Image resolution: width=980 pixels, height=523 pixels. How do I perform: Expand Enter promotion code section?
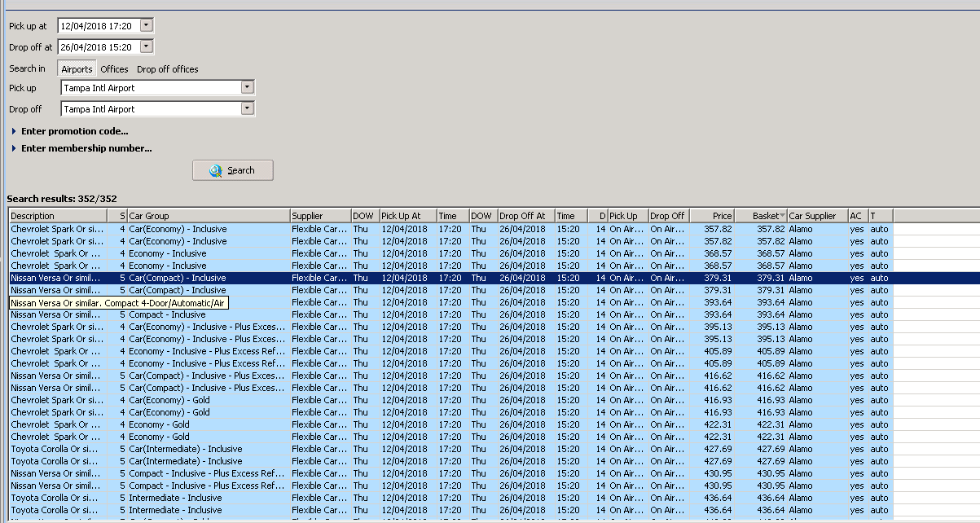pyautogui.click(x=75, y=131)
